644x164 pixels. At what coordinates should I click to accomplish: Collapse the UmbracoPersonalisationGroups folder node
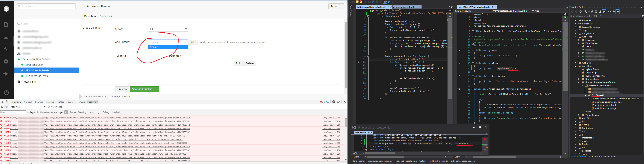(x=578, y=83)
